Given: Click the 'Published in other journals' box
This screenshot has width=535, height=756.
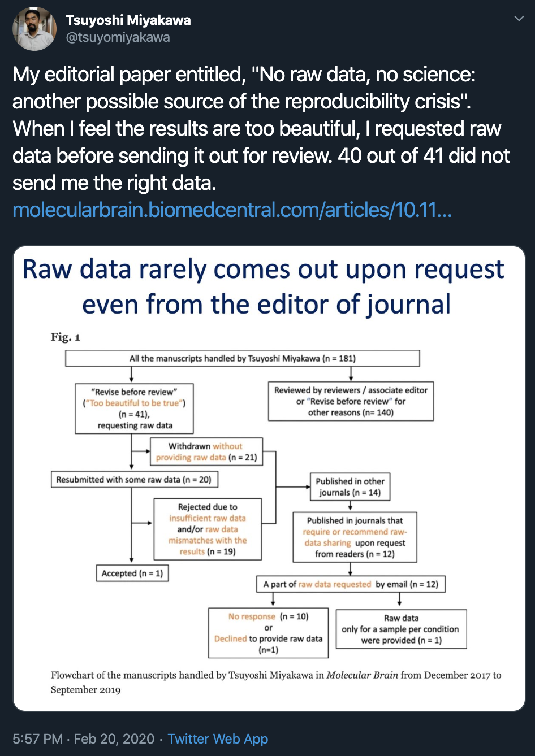Looking at the screenshot, I should [x=350, y=486].
